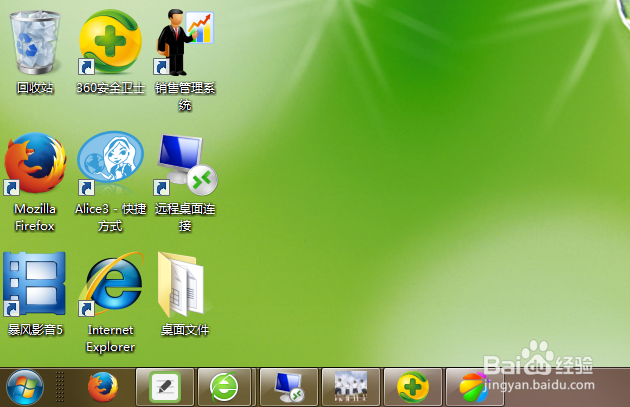630x407 pixels.
Task: Open the 桌面文件 folder
Action: coord(183,284)
